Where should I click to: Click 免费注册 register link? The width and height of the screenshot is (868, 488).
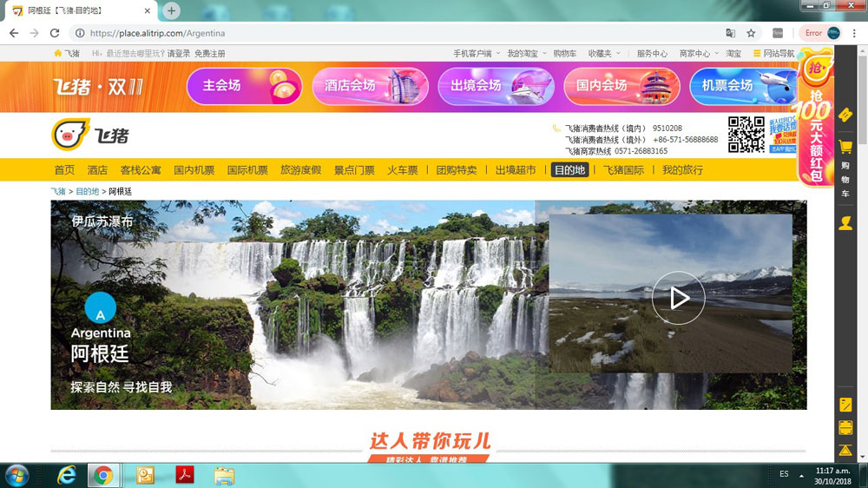pyautogui.click(x=209, y=54)
